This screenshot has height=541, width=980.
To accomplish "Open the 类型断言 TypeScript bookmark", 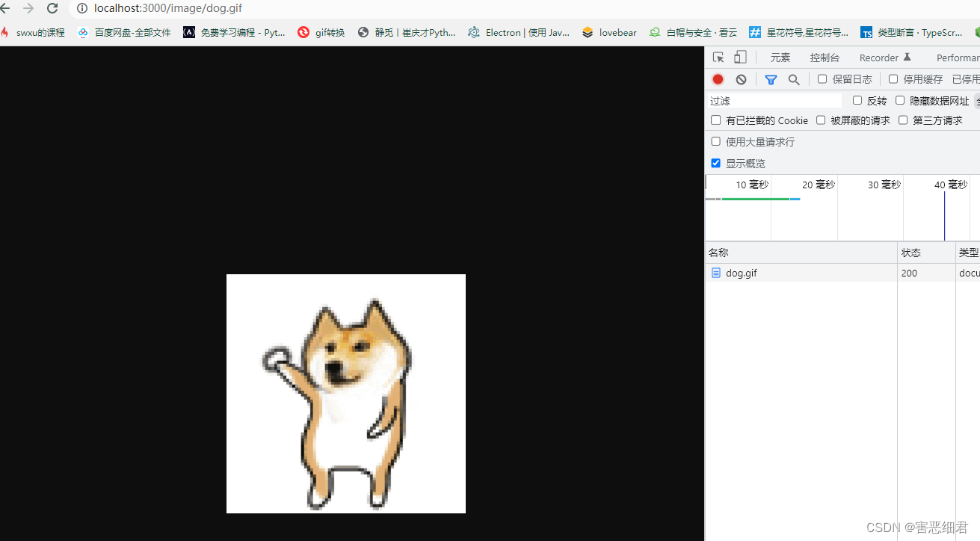I will tap(912, 33).
